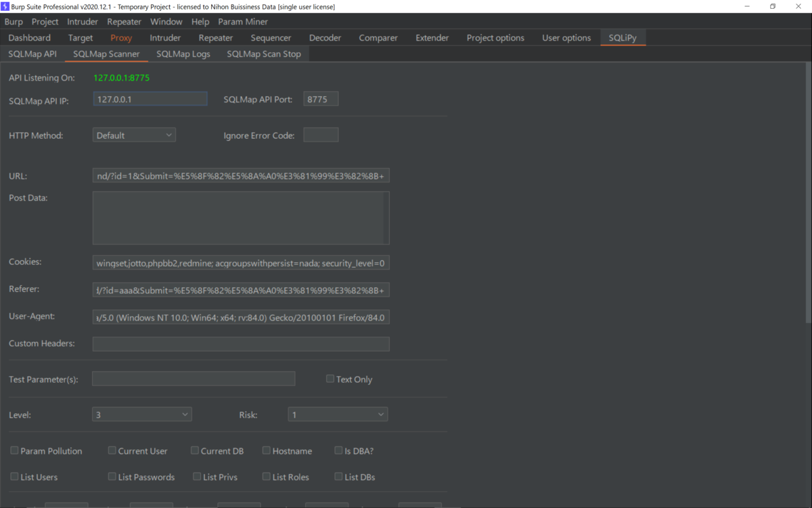Click inside the Post Data text area

(238, 217)
